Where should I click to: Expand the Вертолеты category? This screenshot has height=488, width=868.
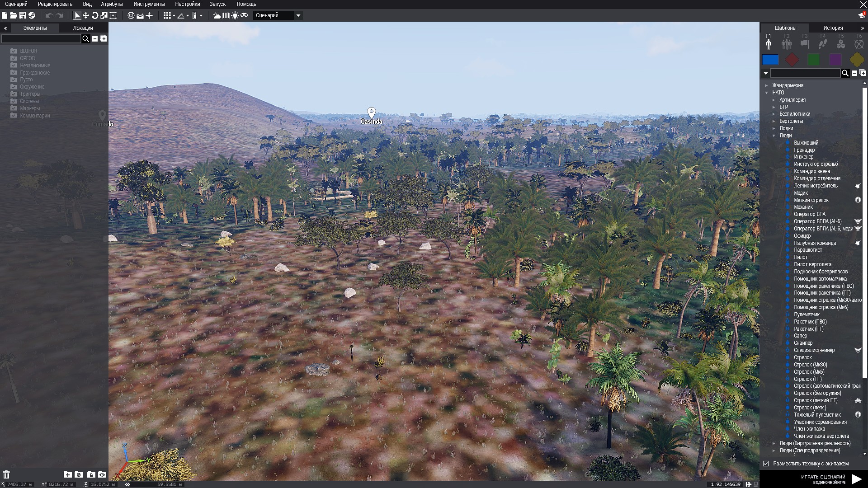click(774, 121)
